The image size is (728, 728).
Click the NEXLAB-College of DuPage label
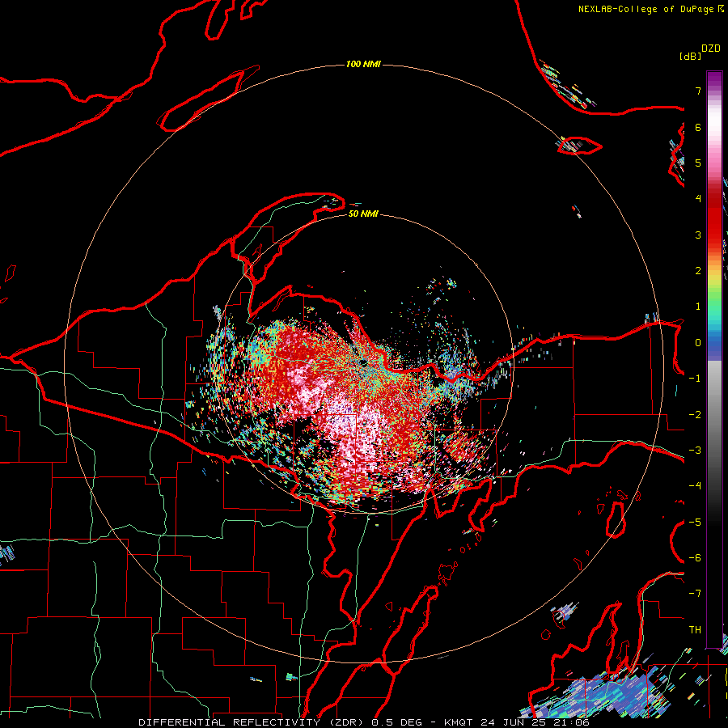tap(650, 9)
